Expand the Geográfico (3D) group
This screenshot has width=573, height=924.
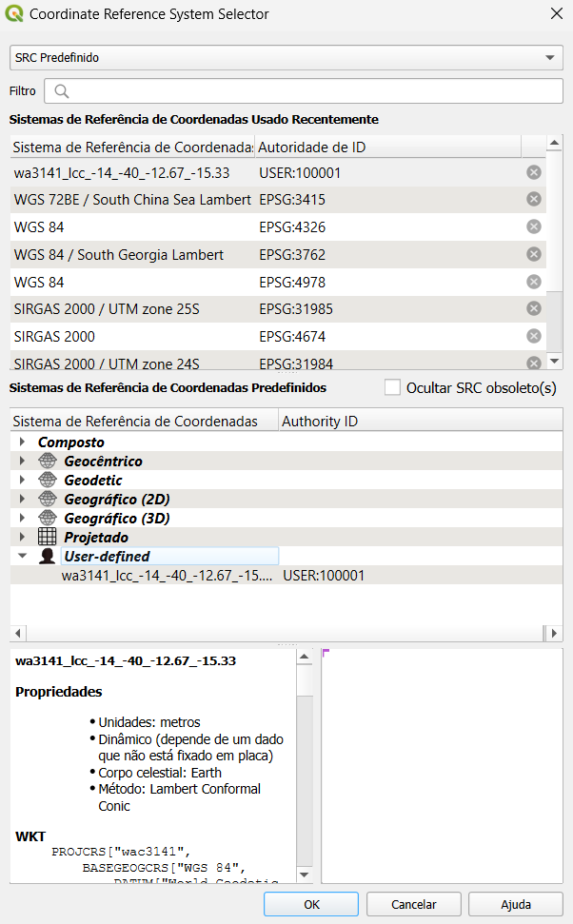point(23,518)
